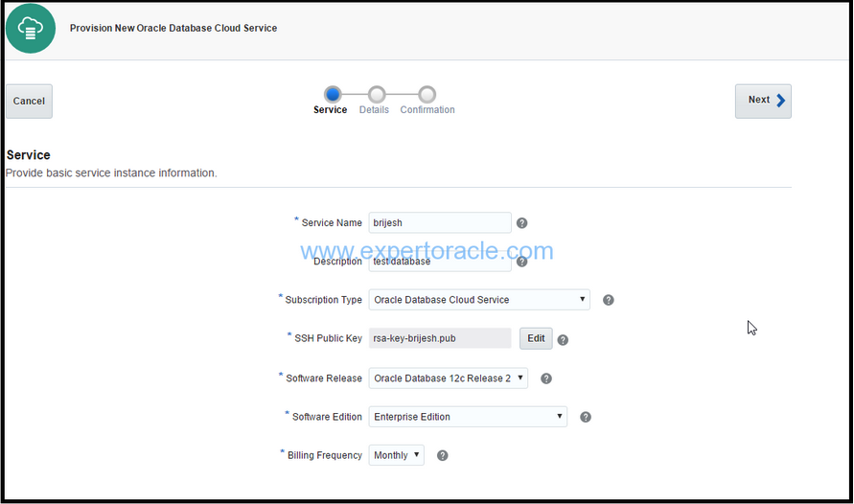View help for SSH Public Key
854x504 pixels.
(x=564, y=339)
